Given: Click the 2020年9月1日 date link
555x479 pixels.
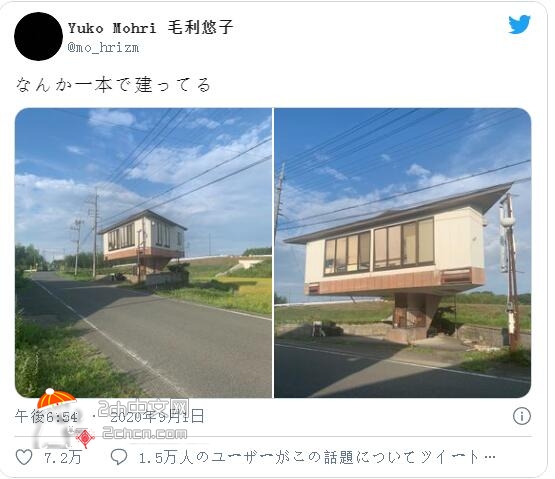Looking at the screenshot, I should pos(157,416).
